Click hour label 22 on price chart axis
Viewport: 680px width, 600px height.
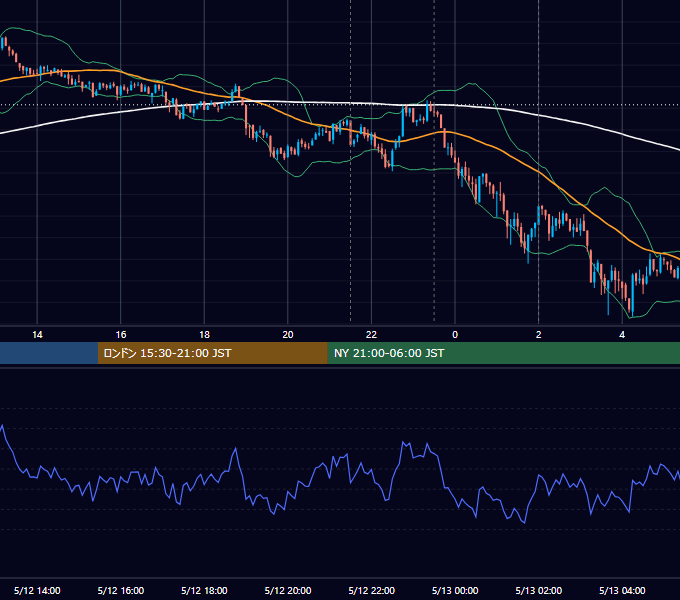pyautogui.click(x=372, y=335)
